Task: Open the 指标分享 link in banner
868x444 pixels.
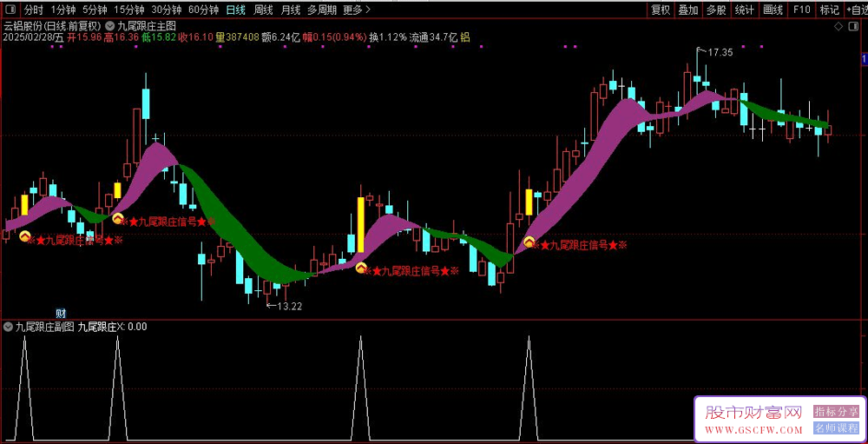Action: [x=836, y=412]
